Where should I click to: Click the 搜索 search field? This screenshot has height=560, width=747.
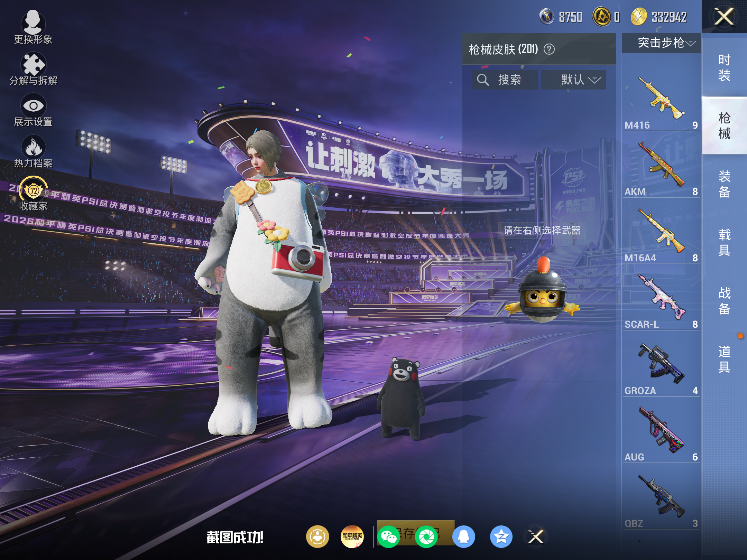[x=505, y=80]
